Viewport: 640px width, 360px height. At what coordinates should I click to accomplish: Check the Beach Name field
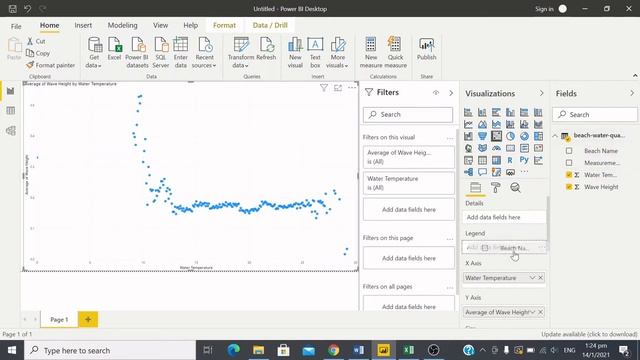tap(569, 151)
